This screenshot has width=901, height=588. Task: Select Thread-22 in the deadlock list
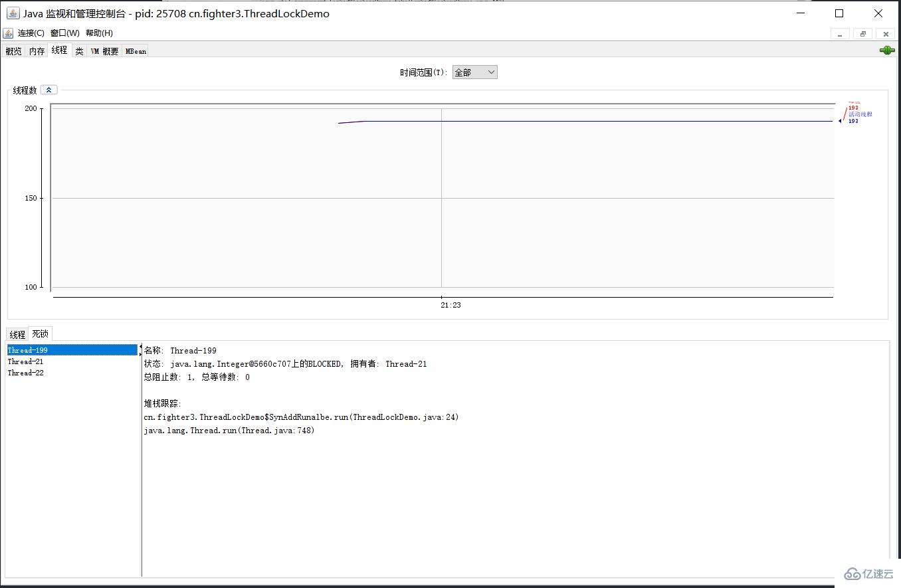72,373
